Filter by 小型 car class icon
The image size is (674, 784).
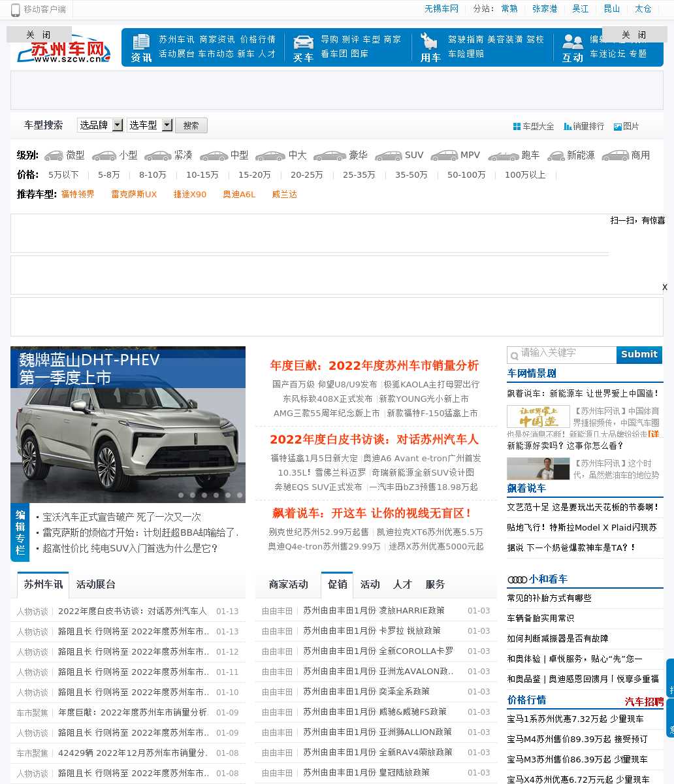click(x=104, y=155)
